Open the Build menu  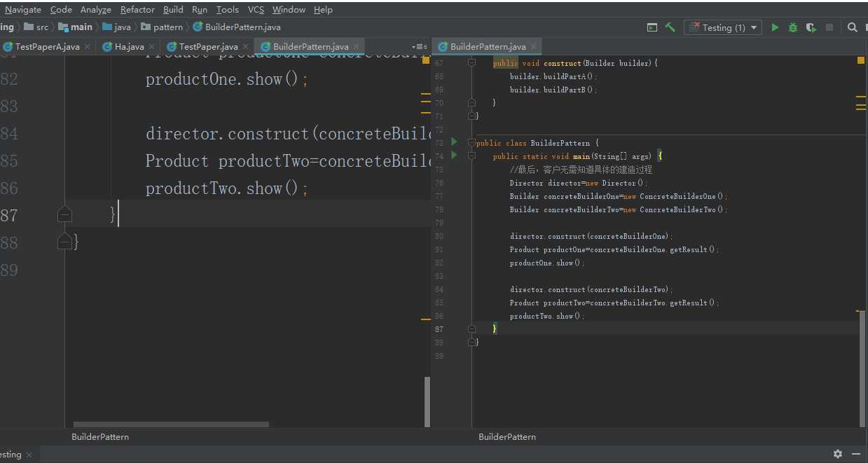pyautogui.click(x=173, y=10)
